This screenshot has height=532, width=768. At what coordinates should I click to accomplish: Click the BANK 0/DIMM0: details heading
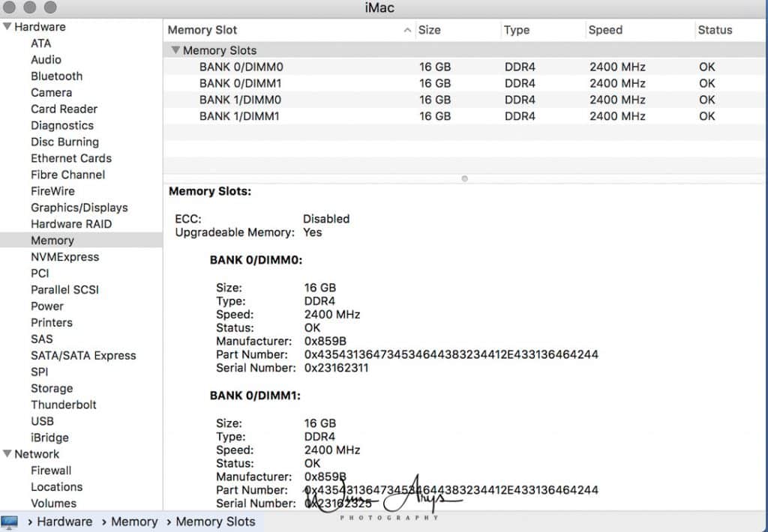click(256, 260)
